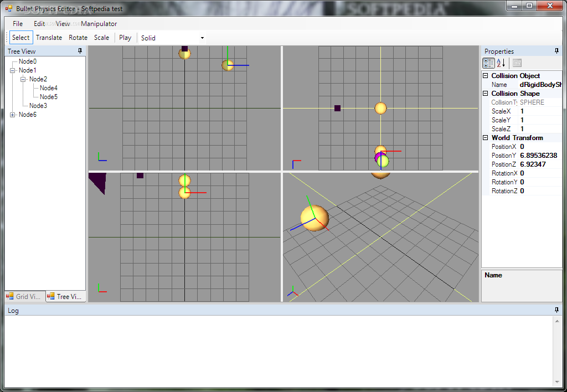
Task: Edit the PositionY value 6.89536238
Action: click(x=540, y=156)
